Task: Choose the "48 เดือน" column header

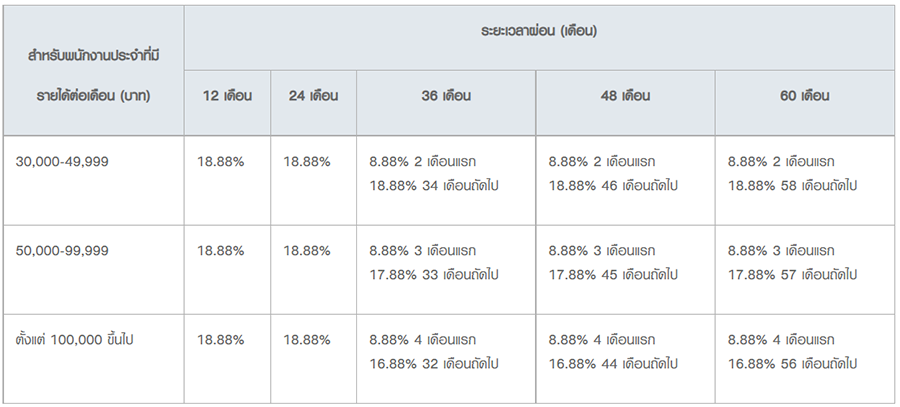Action: (x=624, y=97)
